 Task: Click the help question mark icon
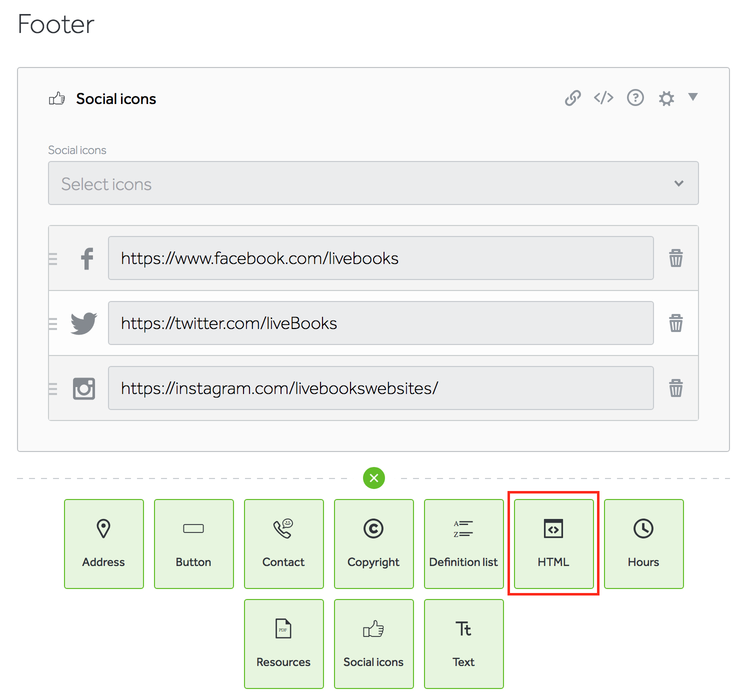[635, 98]
